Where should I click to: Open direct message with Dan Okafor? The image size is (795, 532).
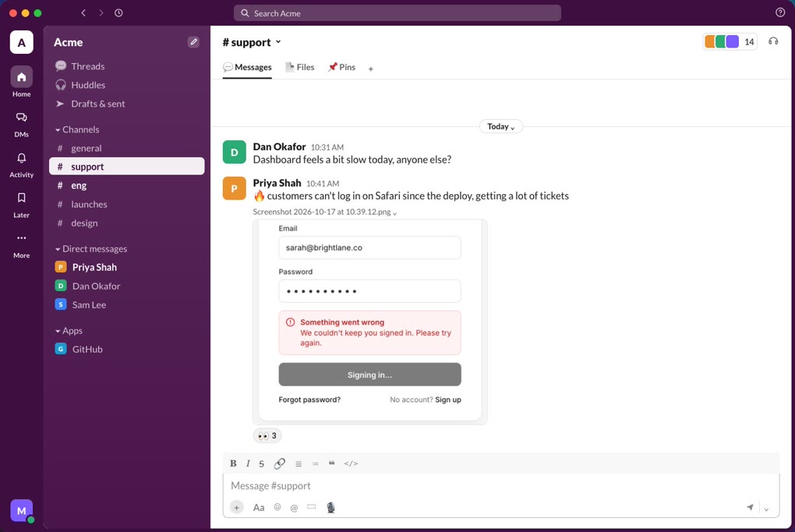(x=127, y=287)
